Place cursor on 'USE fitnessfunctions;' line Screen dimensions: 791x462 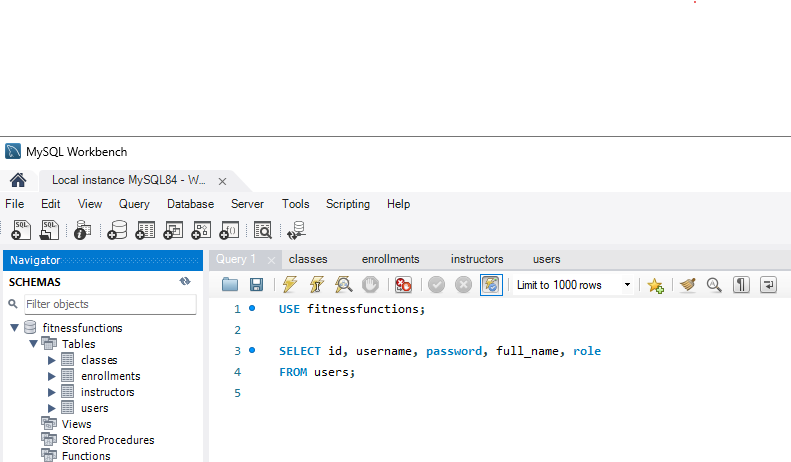352,309
